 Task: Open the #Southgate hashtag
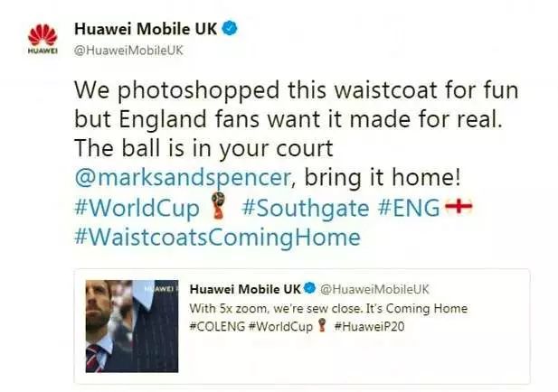point(306,208)
